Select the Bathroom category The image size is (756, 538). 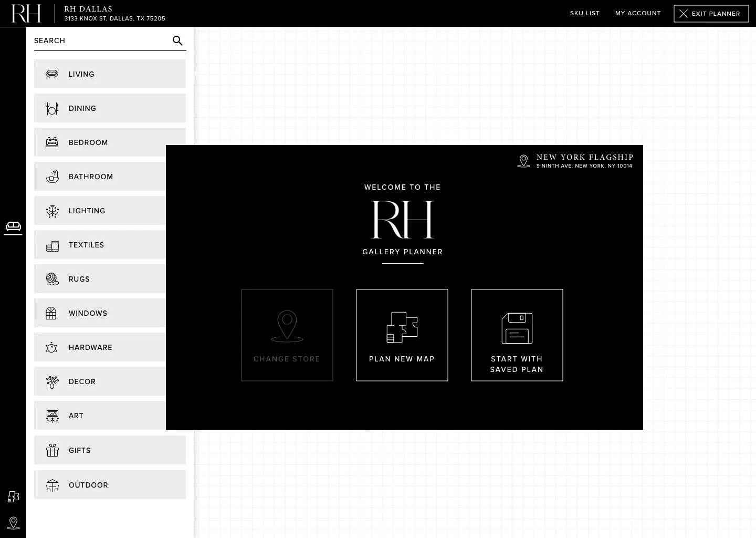pyautogui.click(x=100, y=177)
